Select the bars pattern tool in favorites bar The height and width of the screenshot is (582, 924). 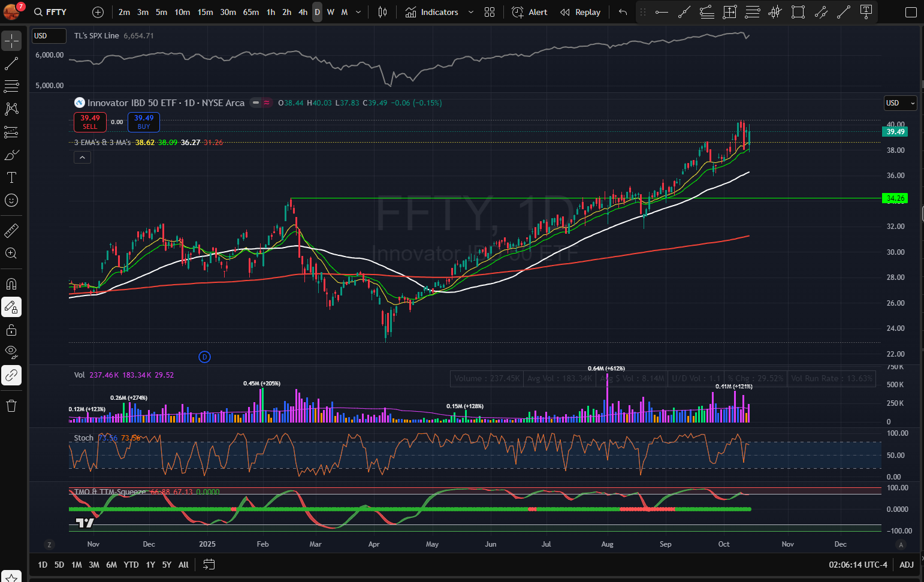(775, 12)
